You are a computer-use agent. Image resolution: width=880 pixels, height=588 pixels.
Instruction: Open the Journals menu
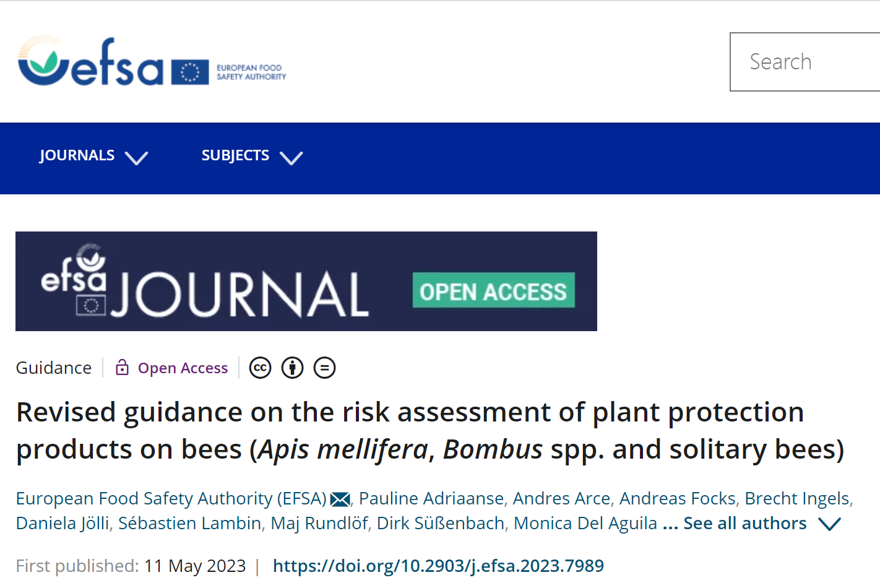click(77, 155)
